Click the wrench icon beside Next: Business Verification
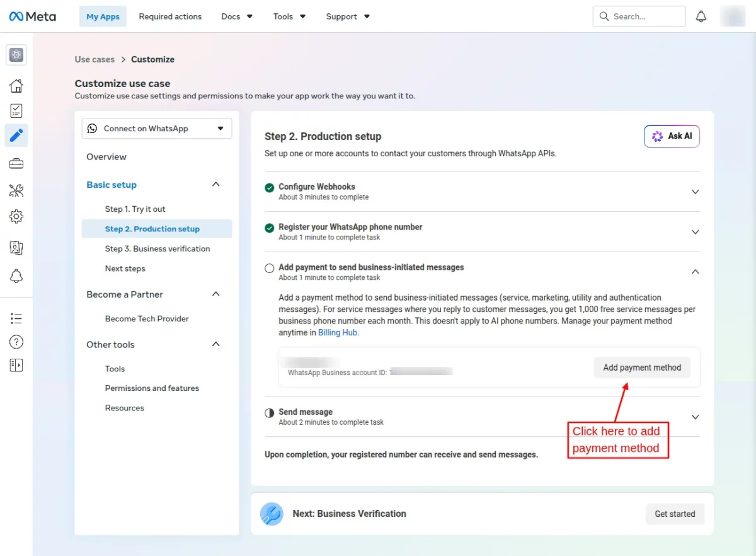This screenshot has width=756, height=556. 272,514
